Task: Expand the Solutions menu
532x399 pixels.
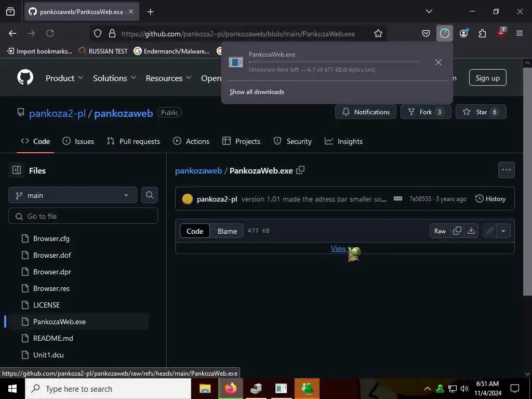Action: click(x=115, y=78)
